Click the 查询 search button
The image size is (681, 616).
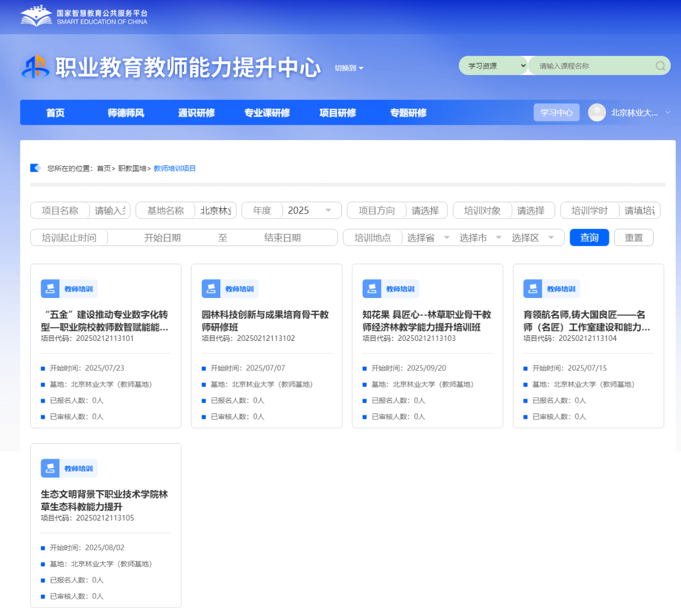(x=589, y=237)
